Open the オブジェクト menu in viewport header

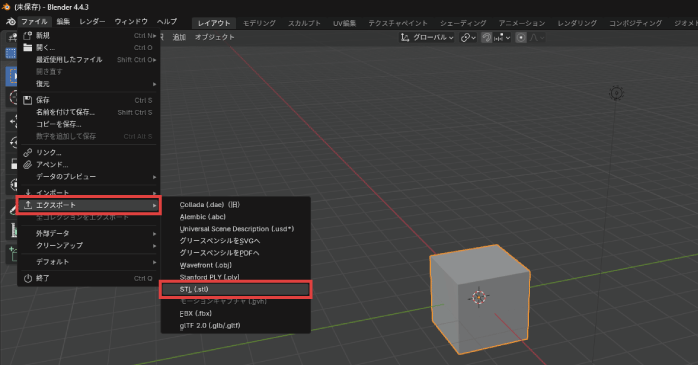(x=215, y=37)
